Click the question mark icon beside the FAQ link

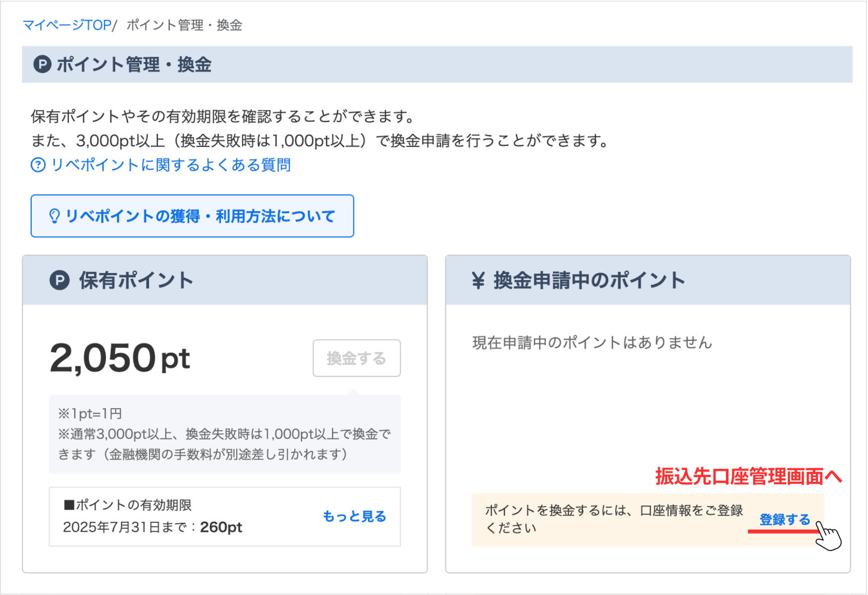pos(38,165)
